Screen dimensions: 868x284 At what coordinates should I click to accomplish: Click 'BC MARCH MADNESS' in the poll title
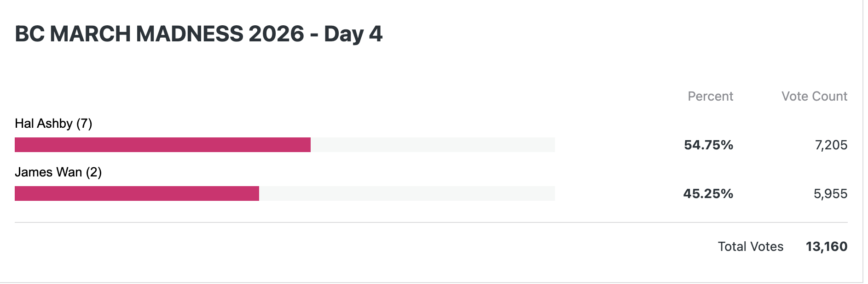point(129,34)
